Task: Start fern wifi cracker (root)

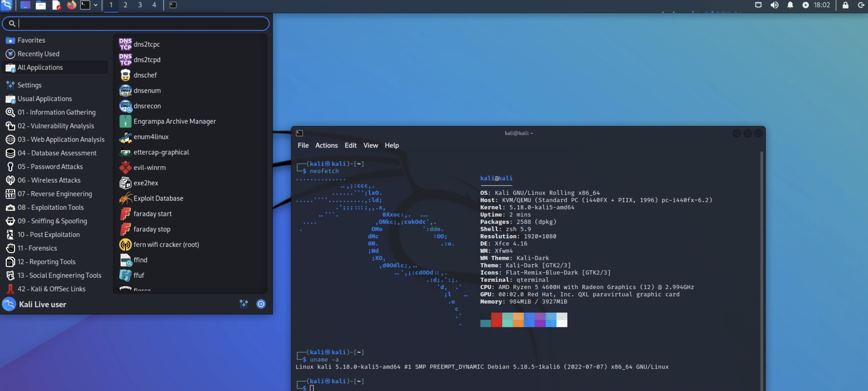Action: (x=166, y=245)
